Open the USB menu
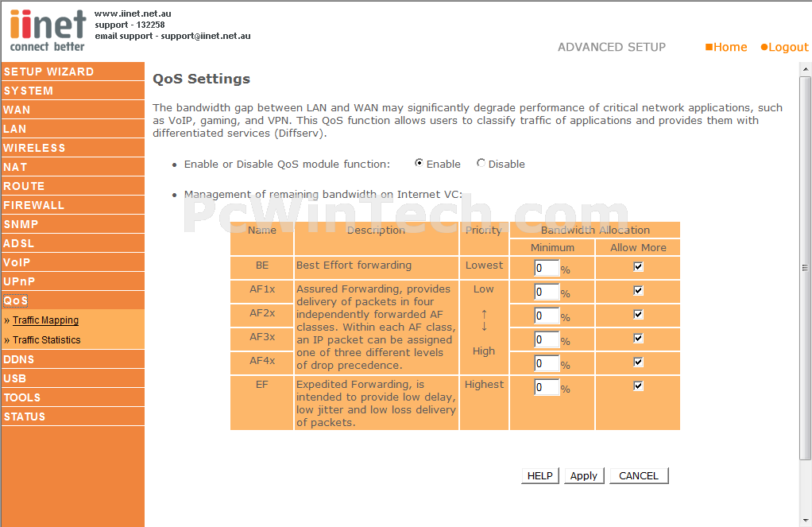 [x=72, y=379]
